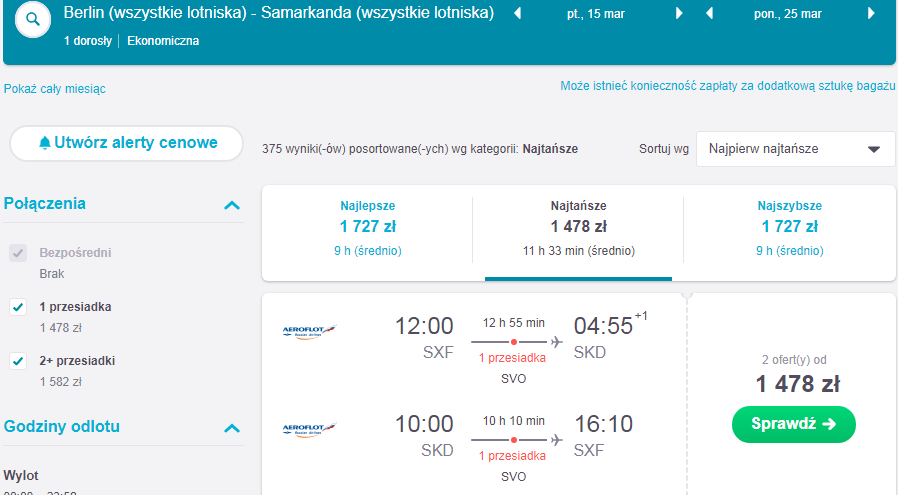Click the Aeroflot logo on outbound flight

[309, 331]
